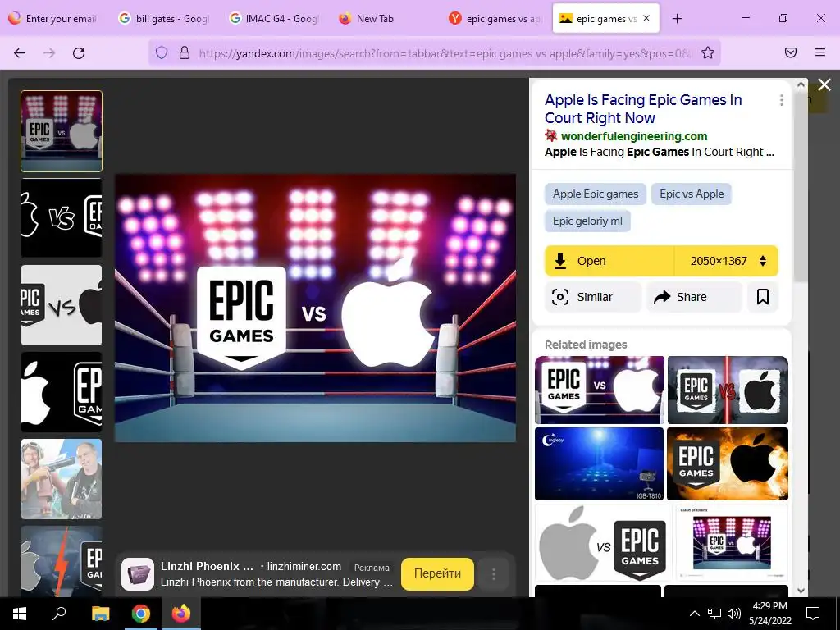Open gray Apple vs Epic Games related image
Image resolution: width=840 pixels, height=630 pixels.
[x=603, y=543]
